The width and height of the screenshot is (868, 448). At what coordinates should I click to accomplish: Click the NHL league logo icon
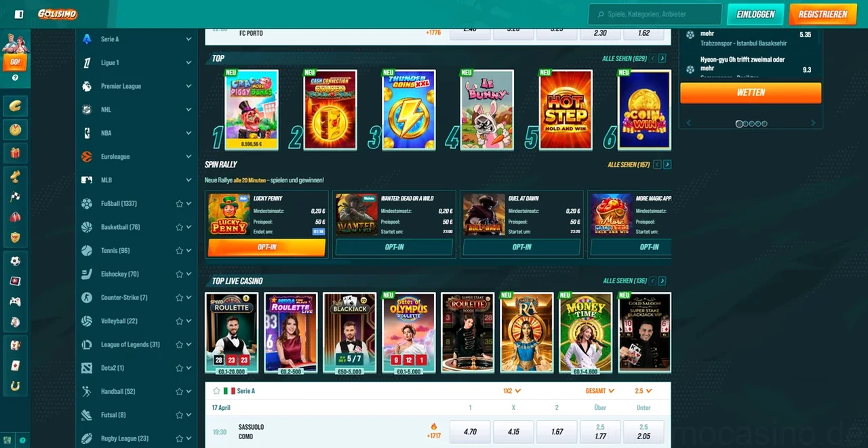coord(87,110)
